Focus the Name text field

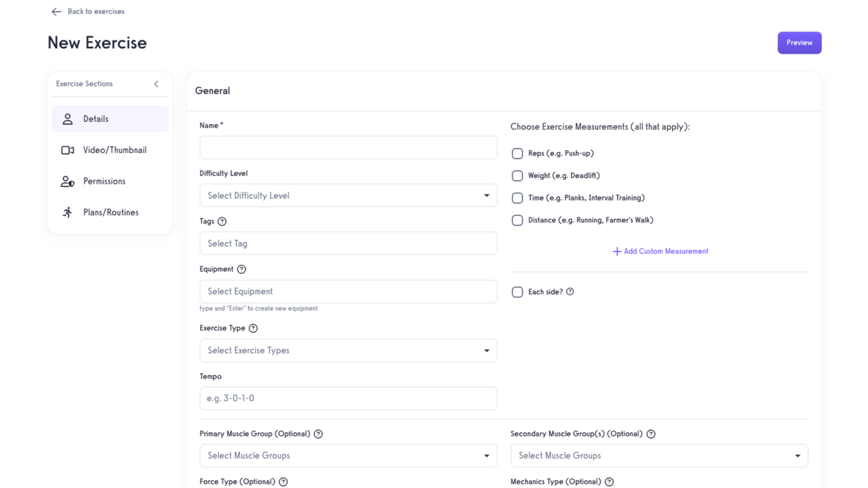[x=348, y=147]
